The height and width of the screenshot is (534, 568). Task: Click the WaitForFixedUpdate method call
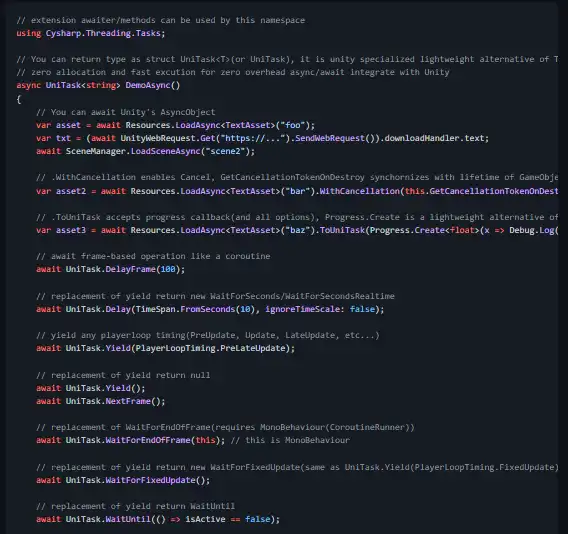[x=150, y=480]
